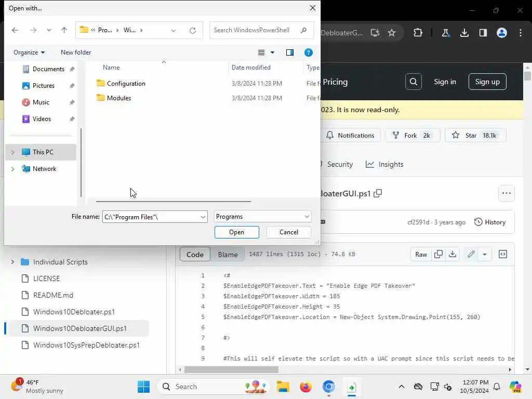Image resolution: width=532 pixels, height=399 pixels.
Task: Open browser Extensions puzzle icon
Action: click(418, 33)
